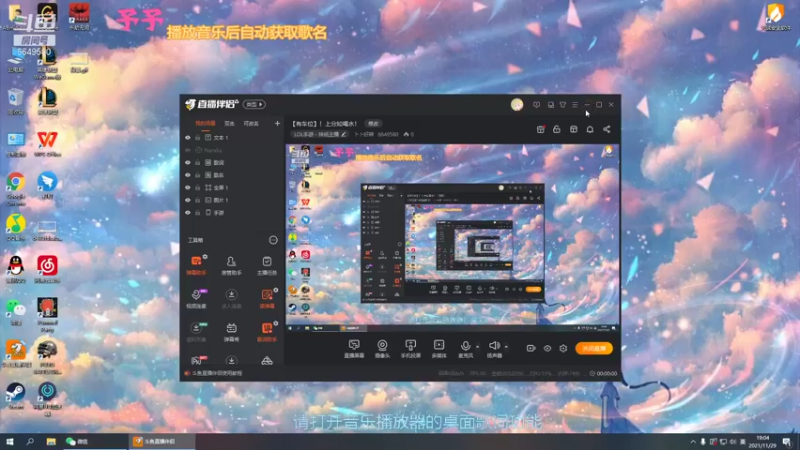Toggle visibility of 文本 1 layer
The image size is (800, 450).
tap(188, 138)
